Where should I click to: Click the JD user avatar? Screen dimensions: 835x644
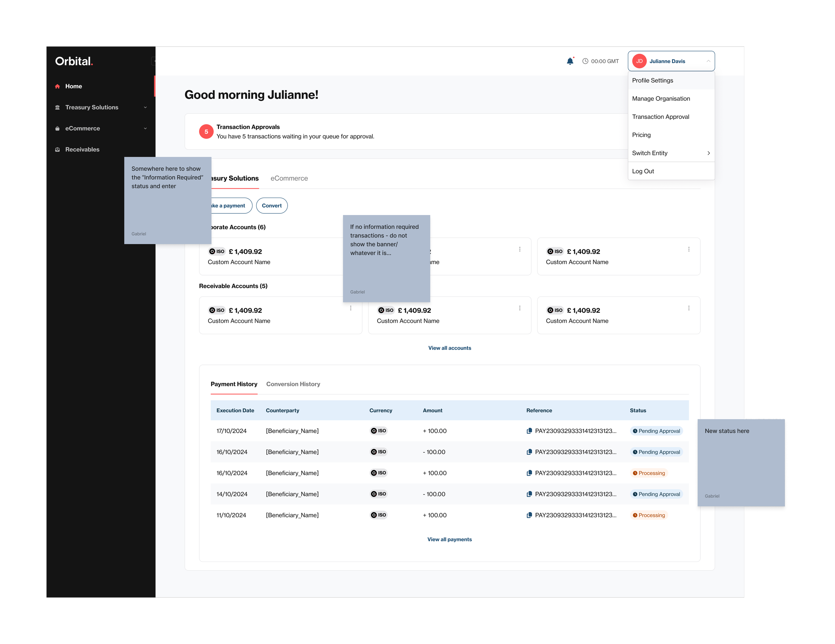tap(639, 61)
